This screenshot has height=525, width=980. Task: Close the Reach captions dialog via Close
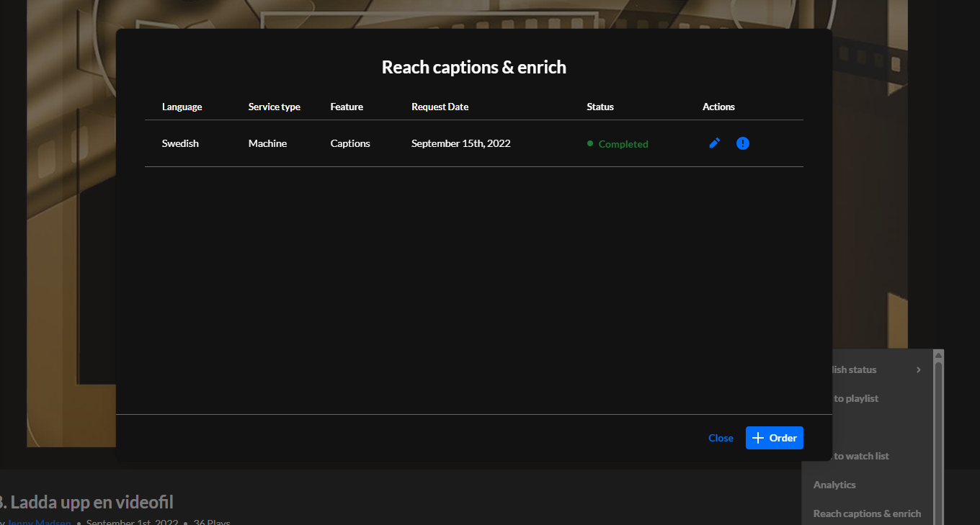721,438
